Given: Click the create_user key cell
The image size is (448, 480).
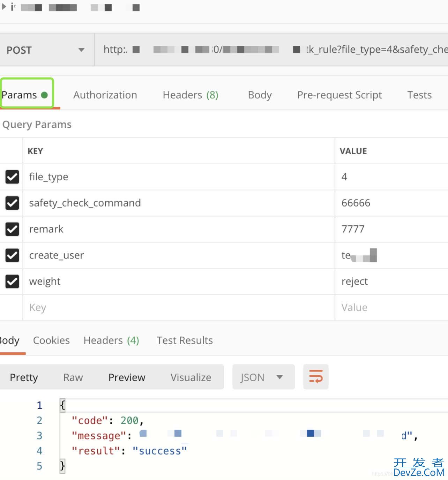Looking at the screenshot, I should pyautogui.click(x=179, y=255).
